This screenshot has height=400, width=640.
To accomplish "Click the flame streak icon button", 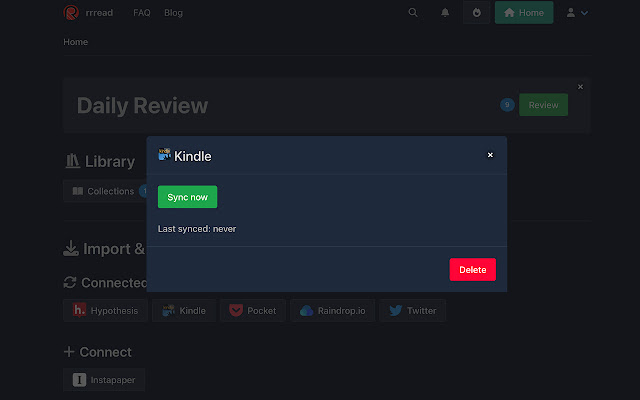I will tap(476, 13).
